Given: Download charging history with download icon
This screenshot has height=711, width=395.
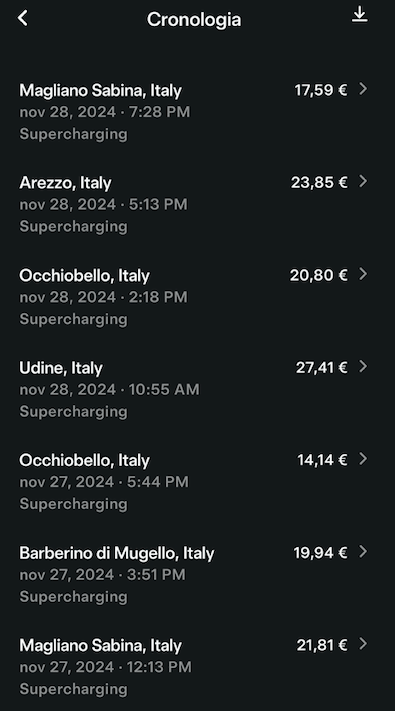Looking at the screenshot, I should [360, 15].
